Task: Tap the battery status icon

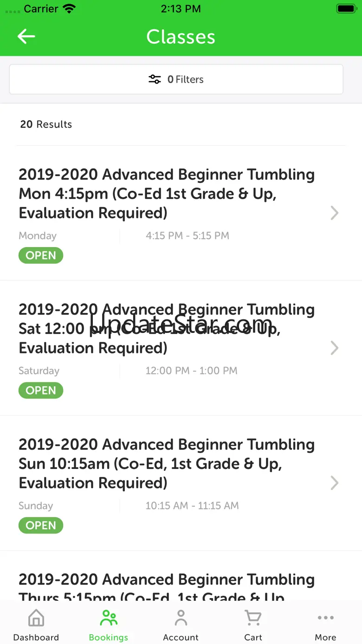Action: point(346,9)
